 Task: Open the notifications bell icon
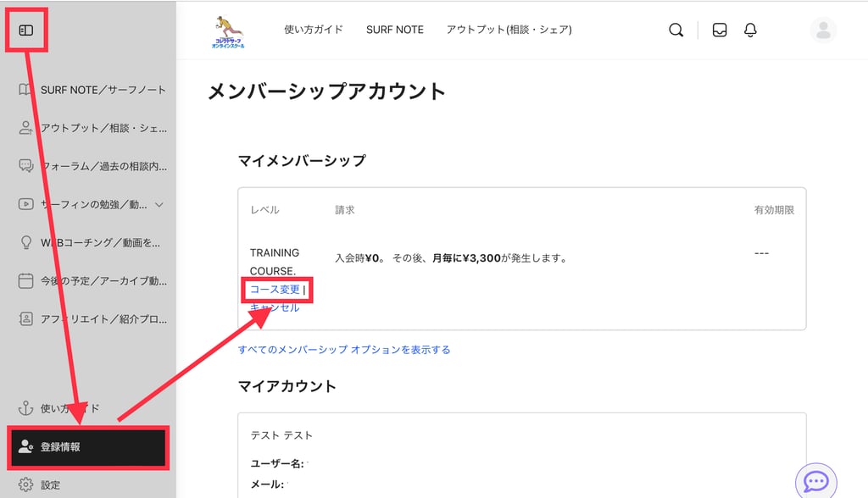pos(750,30)
